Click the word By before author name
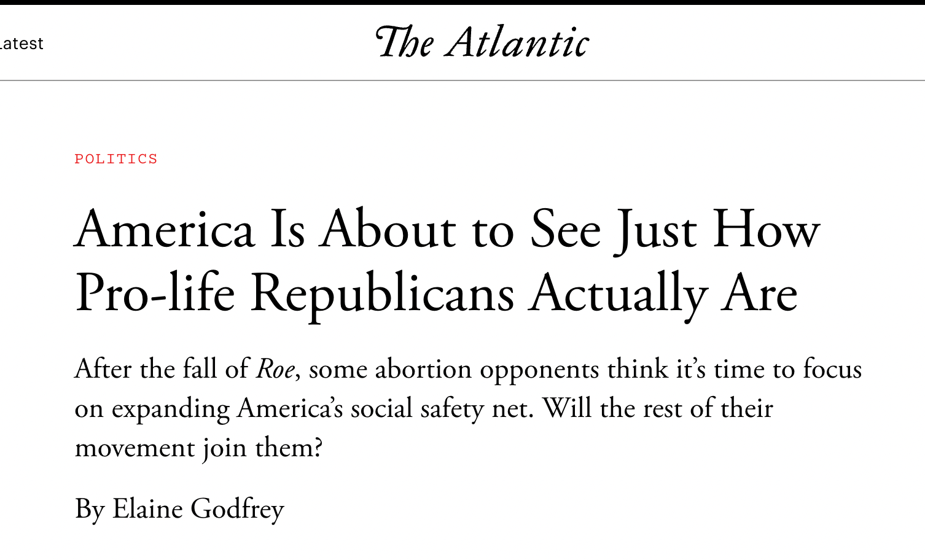 (90, 510)
